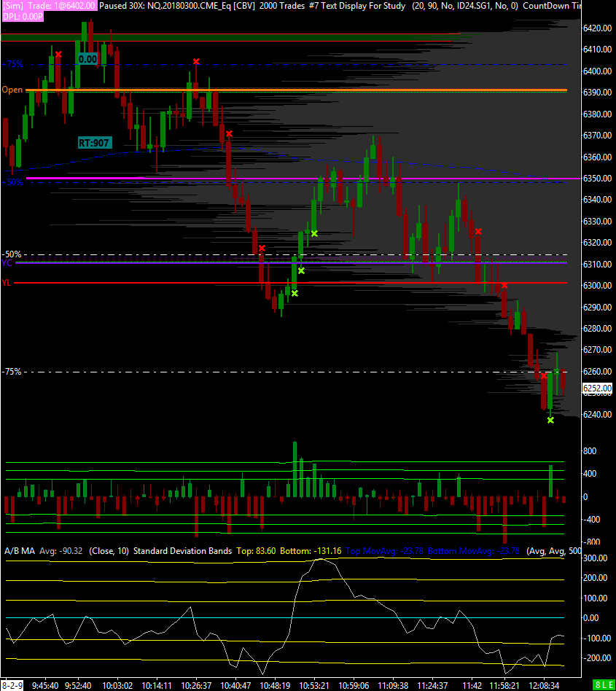Select the '10:03:02' time axis label
This screenshot has width=616, height=691.
[x=117, y=686]
